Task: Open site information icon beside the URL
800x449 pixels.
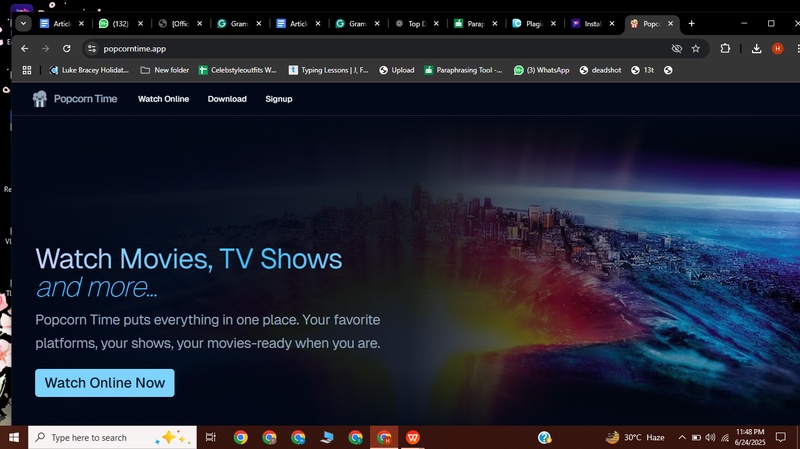Action: (92, 48)
